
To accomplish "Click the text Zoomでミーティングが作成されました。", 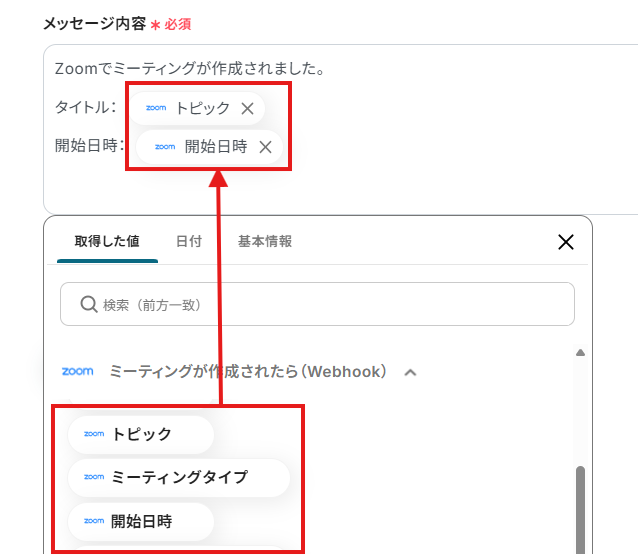I will click(x=190, y=68).
